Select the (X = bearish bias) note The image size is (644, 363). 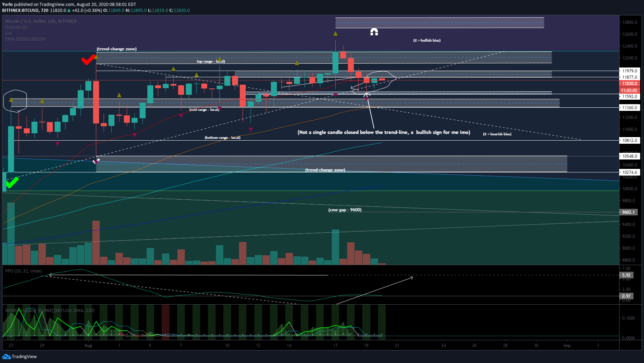coord(497,134)
